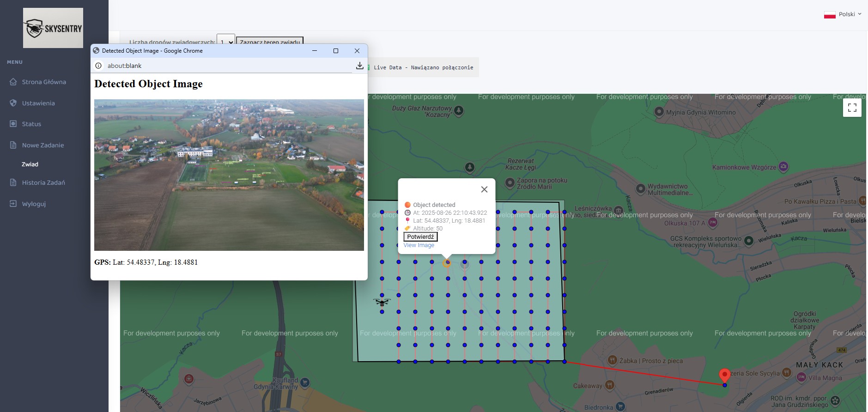Click Biedronka shop pin

620,406
